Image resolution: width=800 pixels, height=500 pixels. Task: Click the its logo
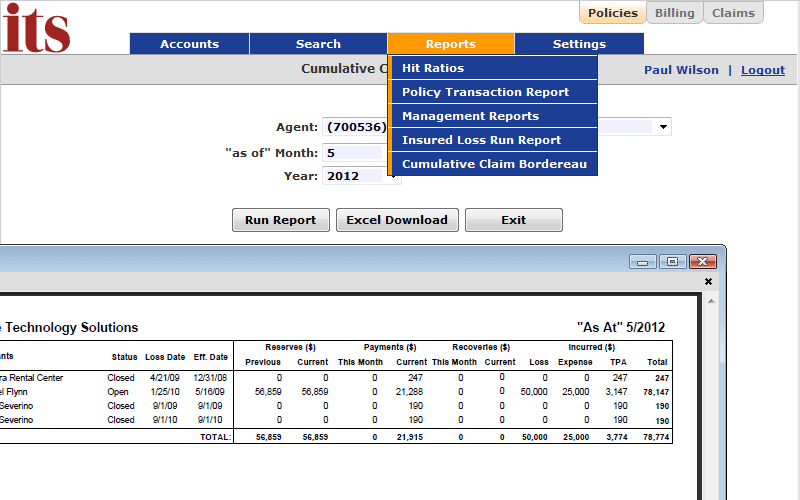pyautogui.click(x=36, y=28)
